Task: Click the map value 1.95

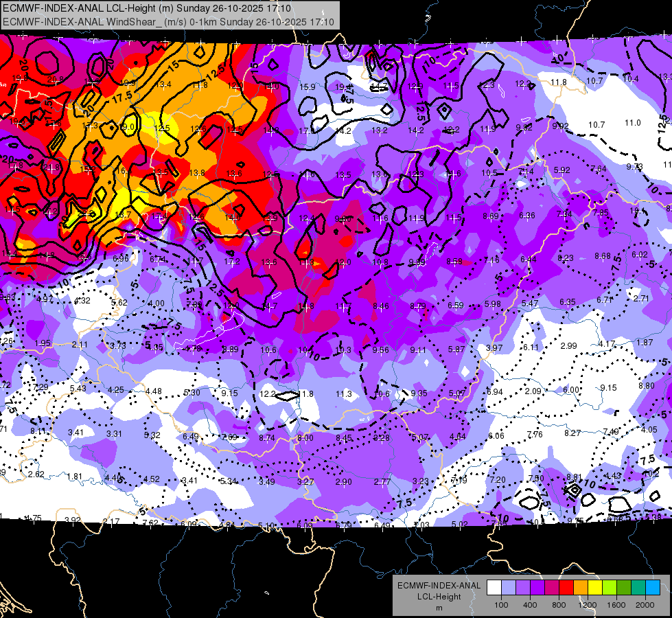Action: tap(43, 343)
